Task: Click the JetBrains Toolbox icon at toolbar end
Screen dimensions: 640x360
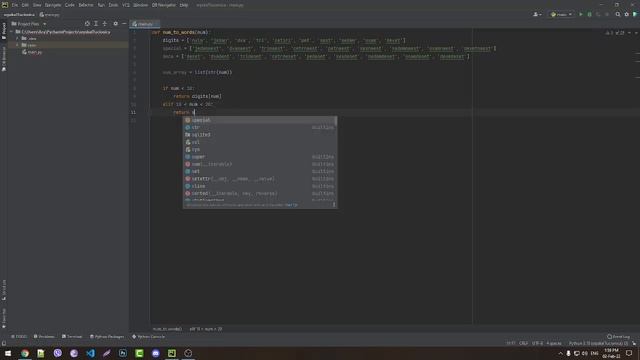Action: click(635, 14)
